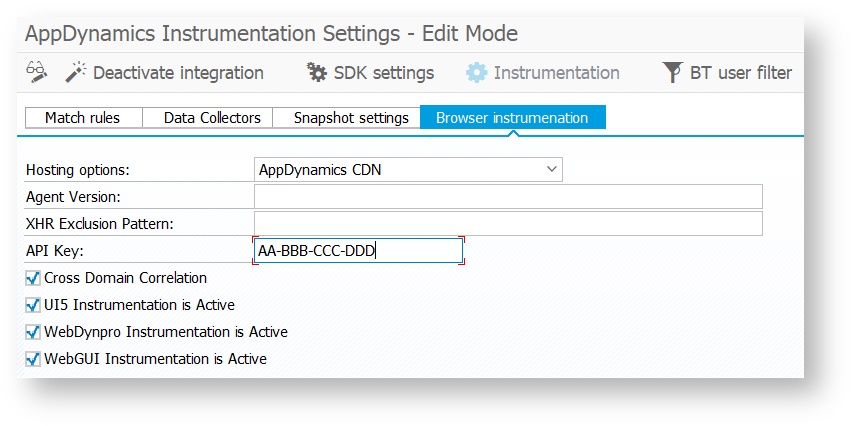The height and width of the screenshot is (426, 852).
Task: Click the gear icon for SDK settings
Action: click(x=317, y=72)
